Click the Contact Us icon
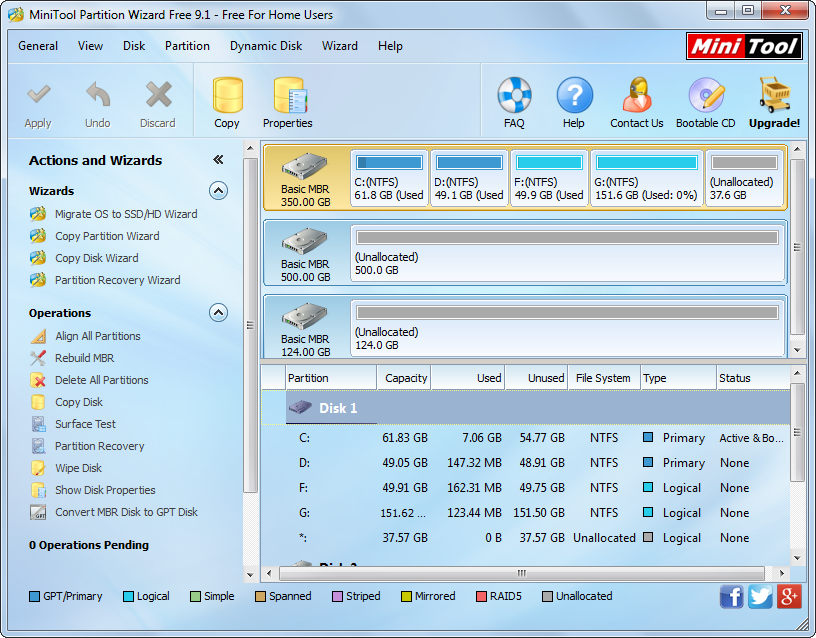 point(637,95)
